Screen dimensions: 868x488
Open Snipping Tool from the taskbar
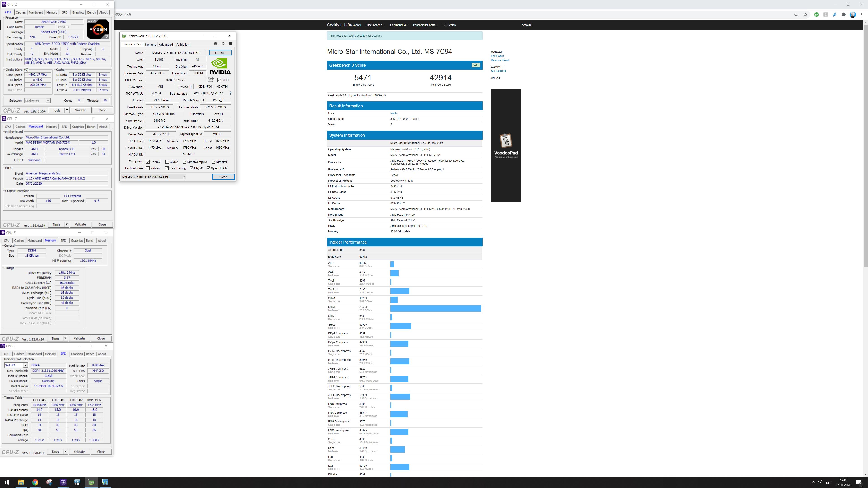pyautogui.click(x=49, y=482)
